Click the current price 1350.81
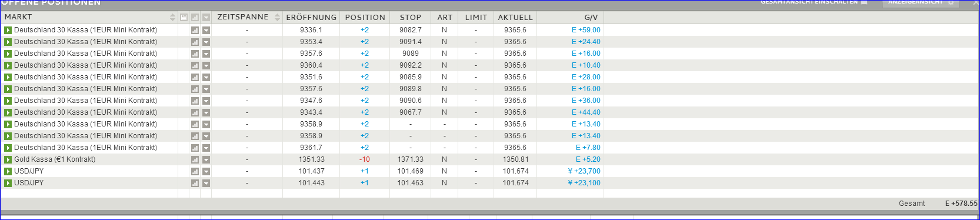Image resolution: width=980 pixels, height=220 pixels. (515, 159)
